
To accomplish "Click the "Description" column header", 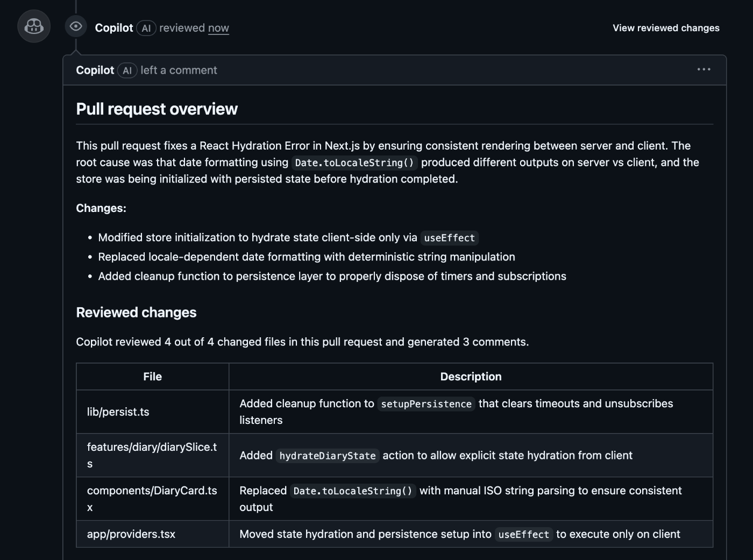I will click(471, 377).
